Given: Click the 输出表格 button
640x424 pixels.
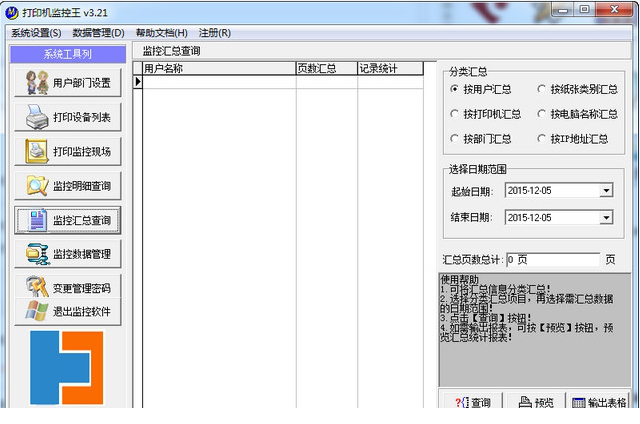Looking at the screenshot, I should (x=598, y=402).
